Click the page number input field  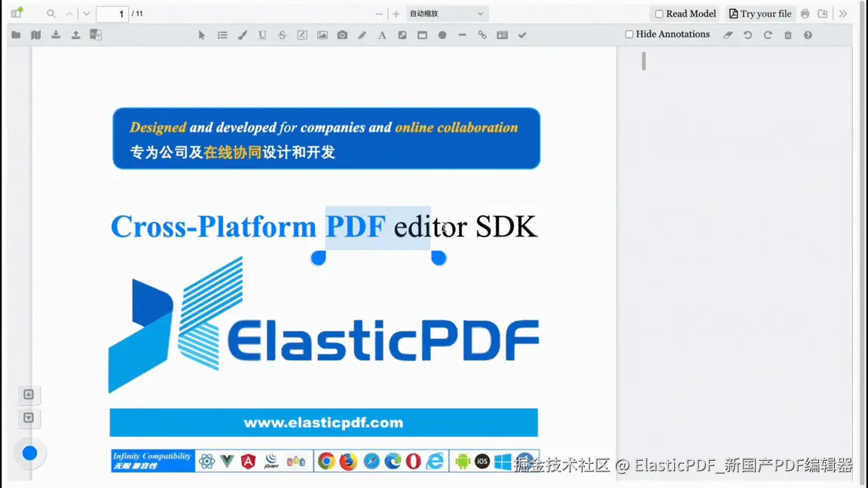(x=112, y=14)
